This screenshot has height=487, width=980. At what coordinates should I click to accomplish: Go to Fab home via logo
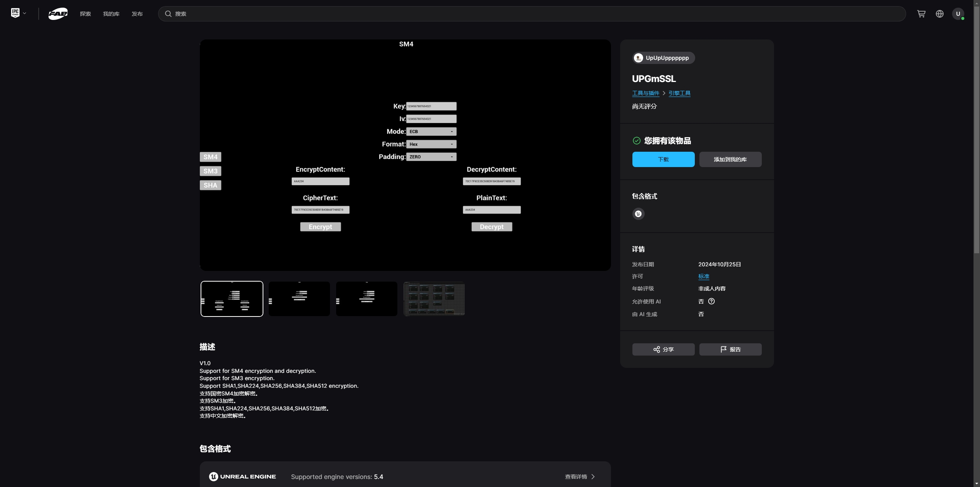(58, 14)
